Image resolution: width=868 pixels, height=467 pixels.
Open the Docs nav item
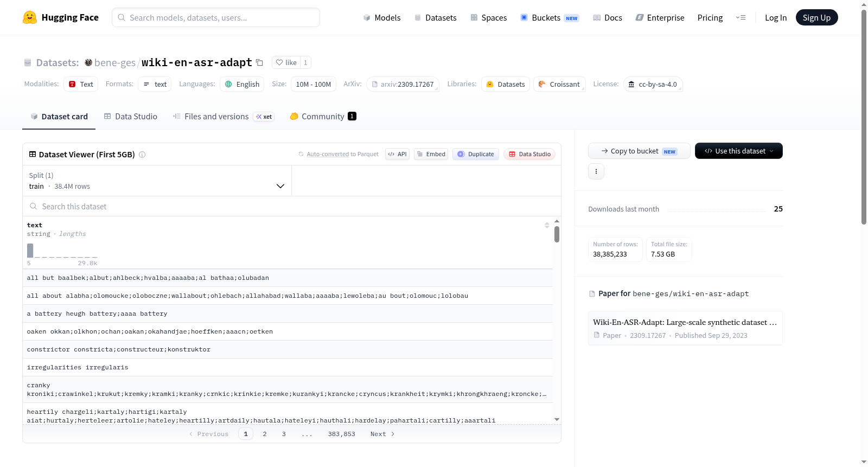pos(608,18)
